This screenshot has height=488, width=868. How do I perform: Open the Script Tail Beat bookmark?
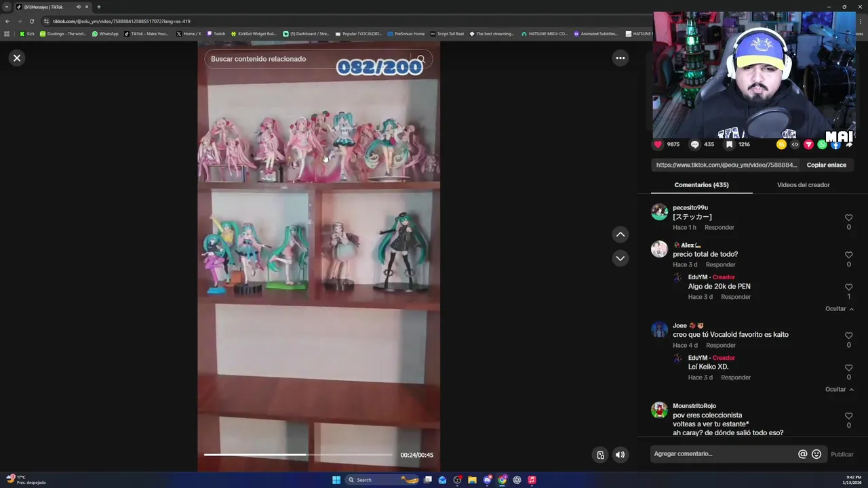pos(448,34)
